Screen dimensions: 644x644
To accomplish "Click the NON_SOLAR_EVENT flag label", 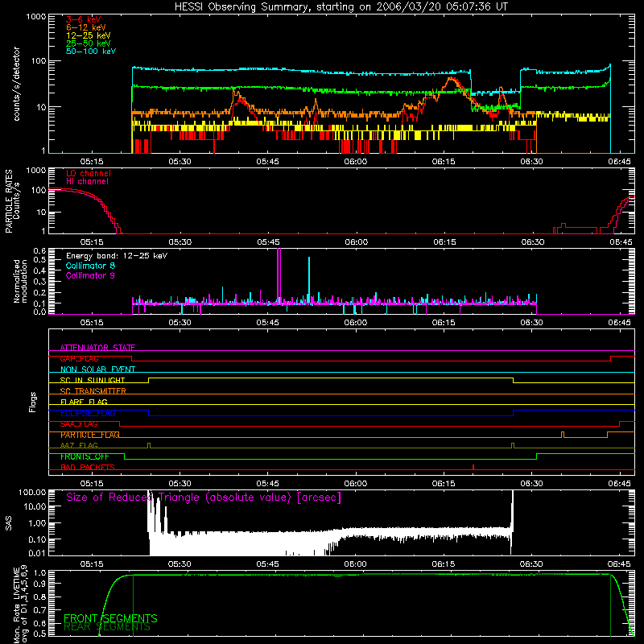I will coord(97,369).
